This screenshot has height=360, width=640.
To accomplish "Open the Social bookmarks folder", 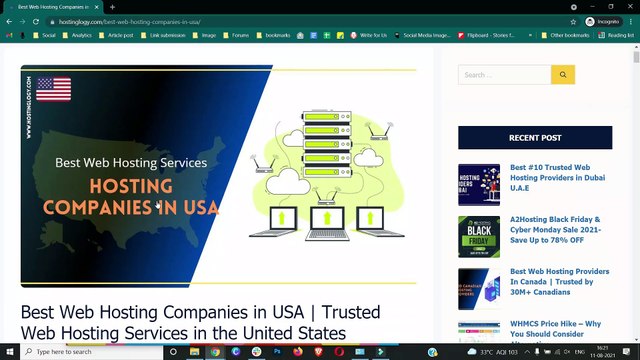I will click(x=44, y=36).
